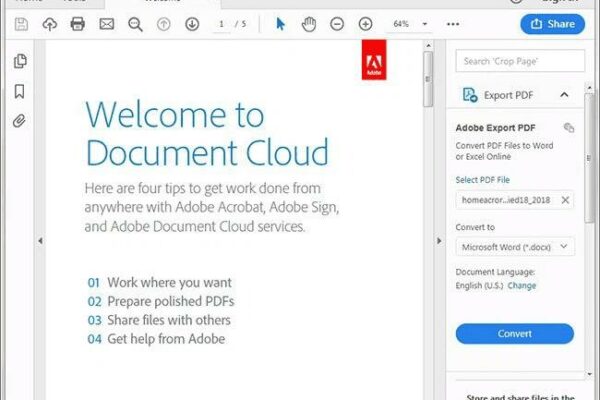Open the find text magnifier icon
The image size is (600, 400).
(x=135, y=24)
